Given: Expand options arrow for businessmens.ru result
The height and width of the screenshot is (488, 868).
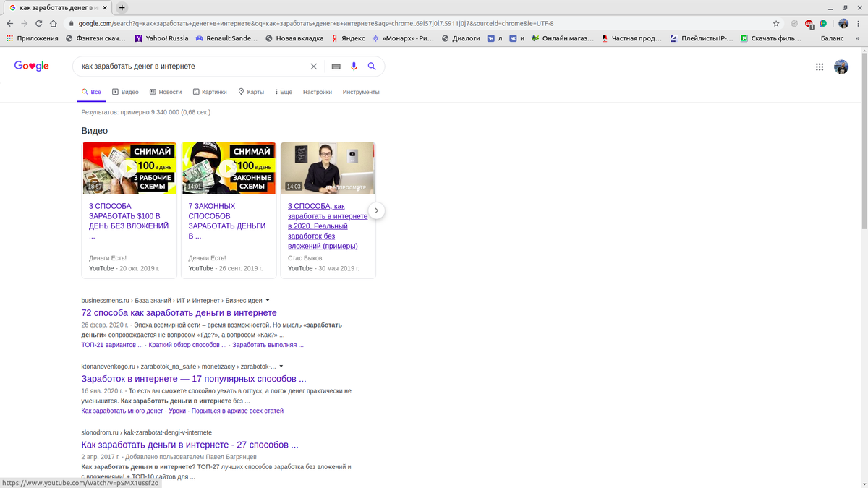Looking at the screenshot, I should pyautogui.click(x=268, y=300).
